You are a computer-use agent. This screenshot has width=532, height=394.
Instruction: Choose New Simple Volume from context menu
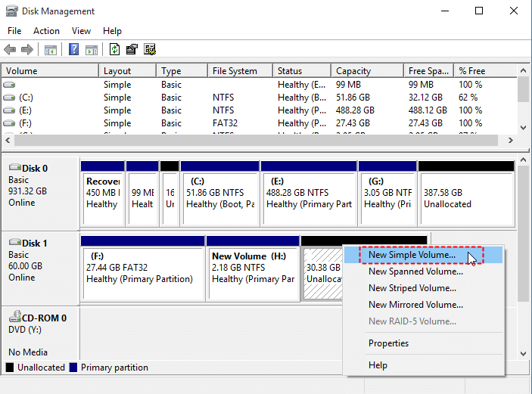pyautogui.click(x=412, y=255)
